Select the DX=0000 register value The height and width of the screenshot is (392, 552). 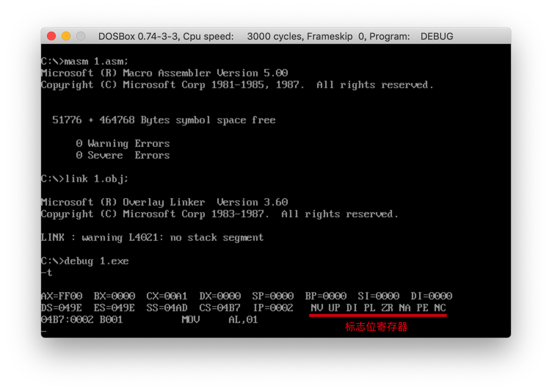coord(220,296)
